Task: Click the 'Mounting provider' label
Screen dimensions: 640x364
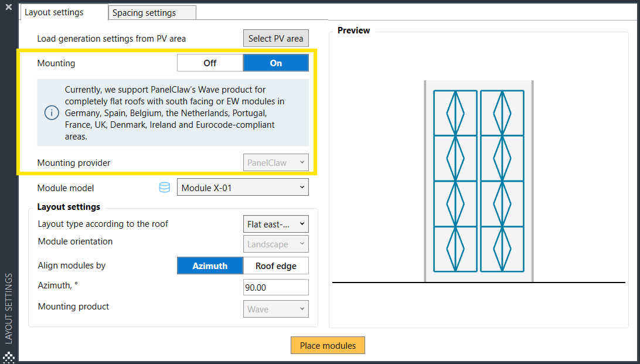Action: pos(74,163)
